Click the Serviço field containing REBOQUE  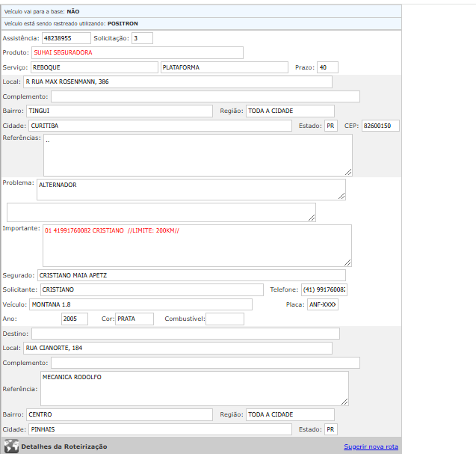pos(93,67)
